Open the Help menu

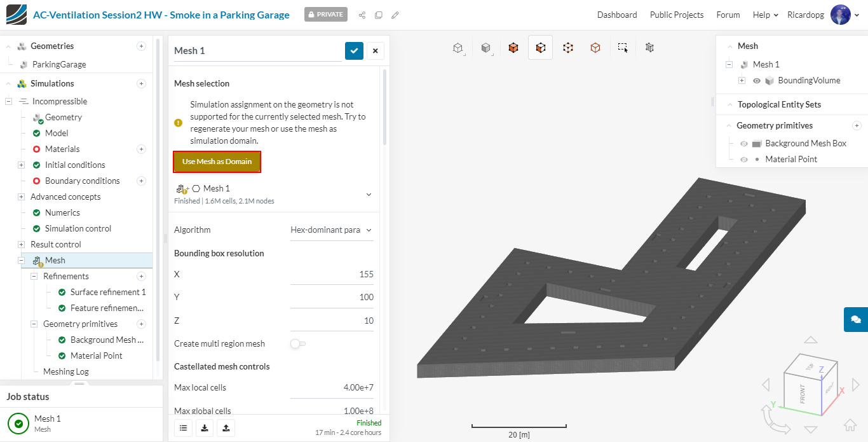point(765,15)
